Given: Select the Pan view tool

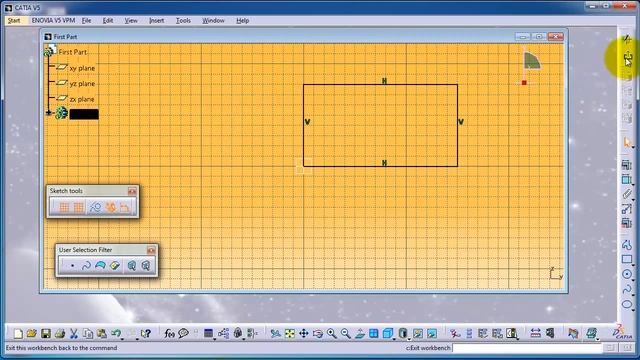Looking at the screenshot, I should click(x=304, y=334).
